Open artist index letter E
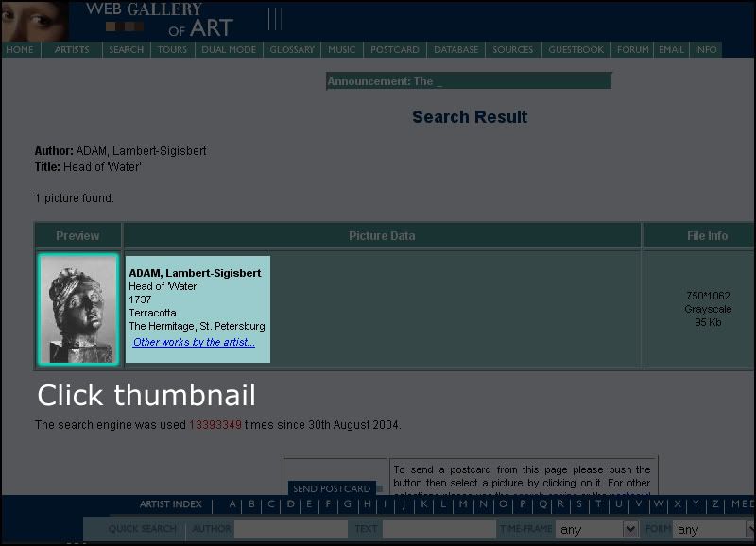 (x=309, y=504)
